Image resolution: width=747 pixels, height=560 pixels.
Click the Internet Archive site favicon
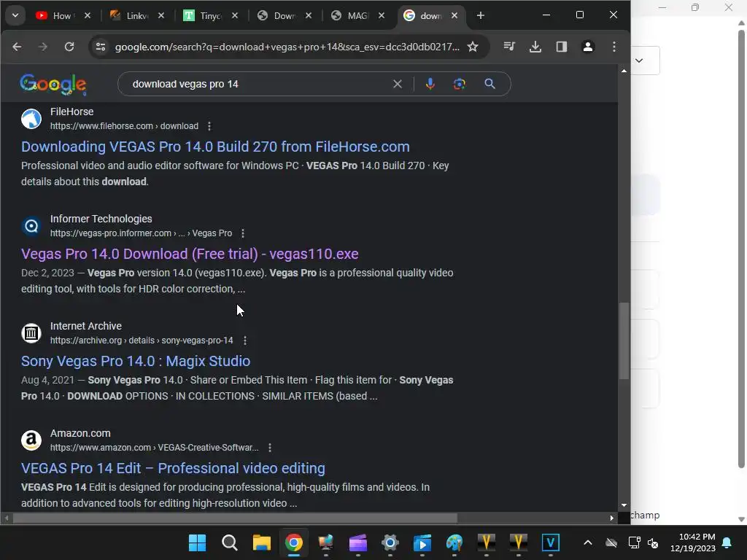pos(31,332)
